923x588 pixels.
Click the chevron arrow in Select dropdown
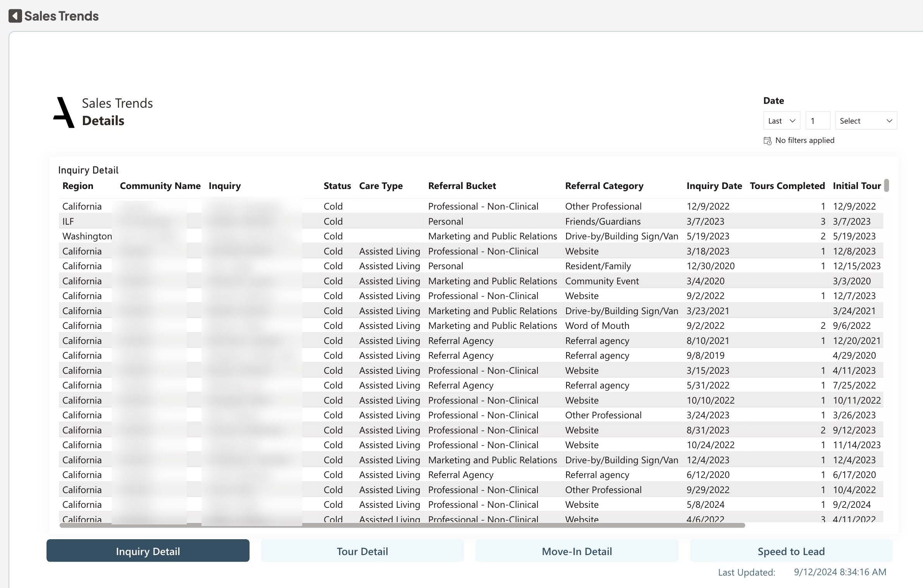point(889,121)
